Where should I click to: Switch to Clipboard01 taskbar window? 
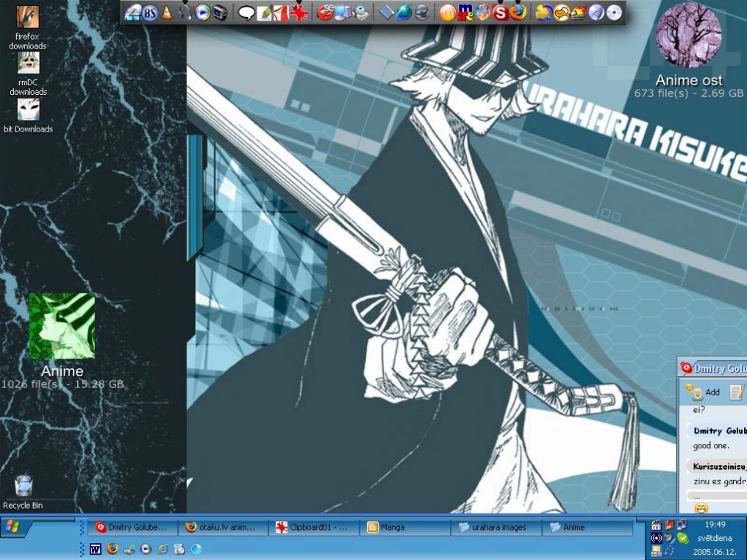314,527
